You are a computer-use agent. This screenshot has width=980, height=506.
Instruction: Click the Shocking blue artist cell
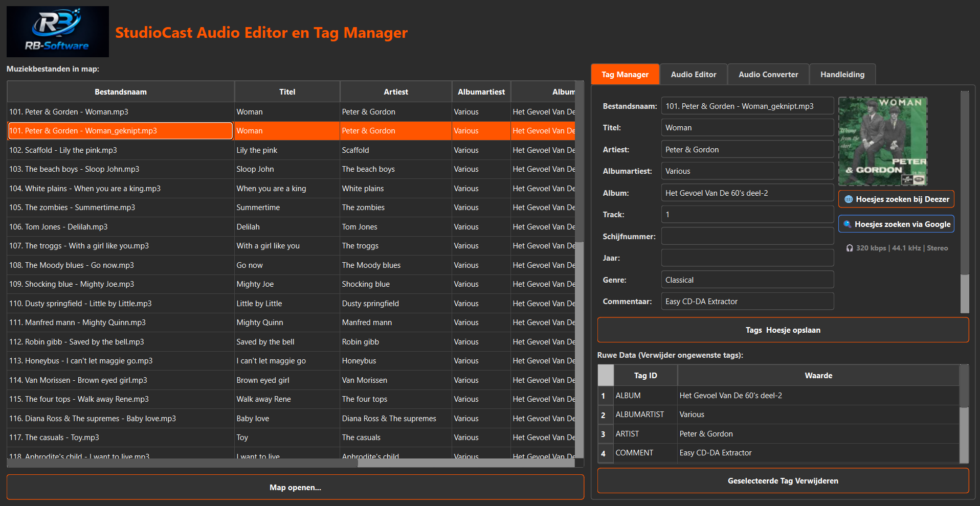click(x=396, y=284)
